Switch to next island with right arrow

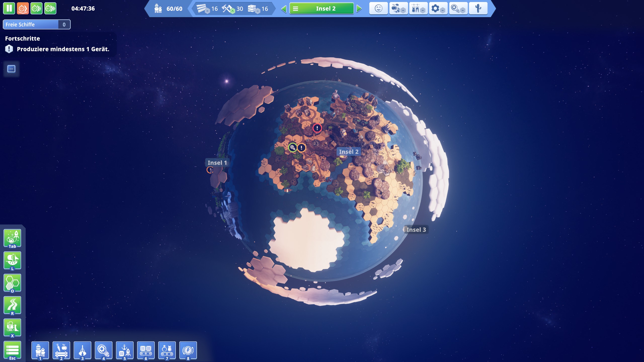[359, 9]
